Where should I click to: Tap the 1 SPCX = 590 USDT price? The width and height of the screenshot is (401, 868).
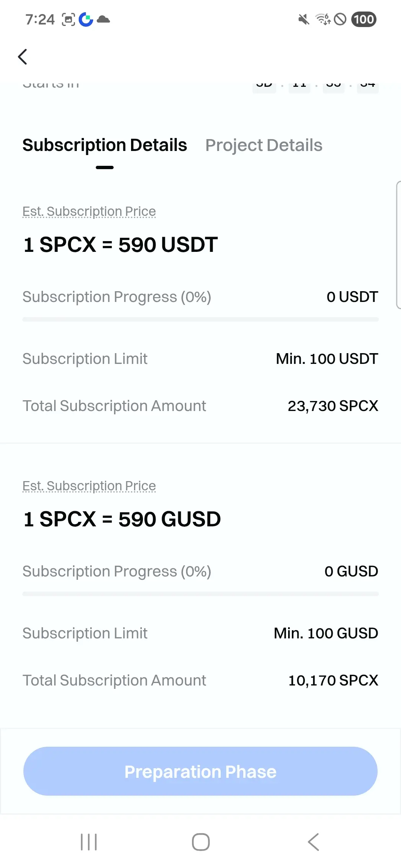point(120,245)
